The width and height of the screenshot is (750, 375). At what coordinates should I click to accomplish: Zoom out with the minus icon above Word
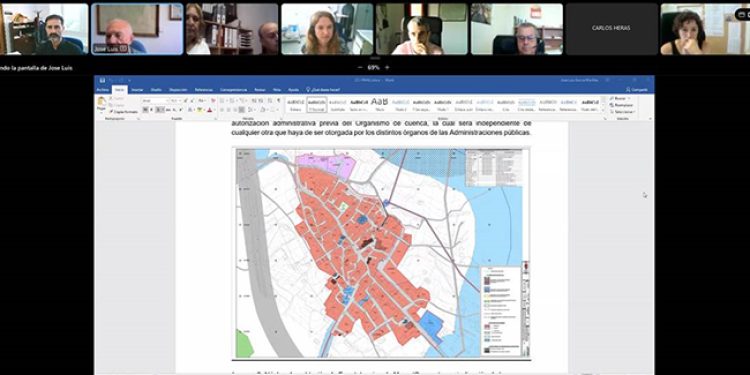360,67
